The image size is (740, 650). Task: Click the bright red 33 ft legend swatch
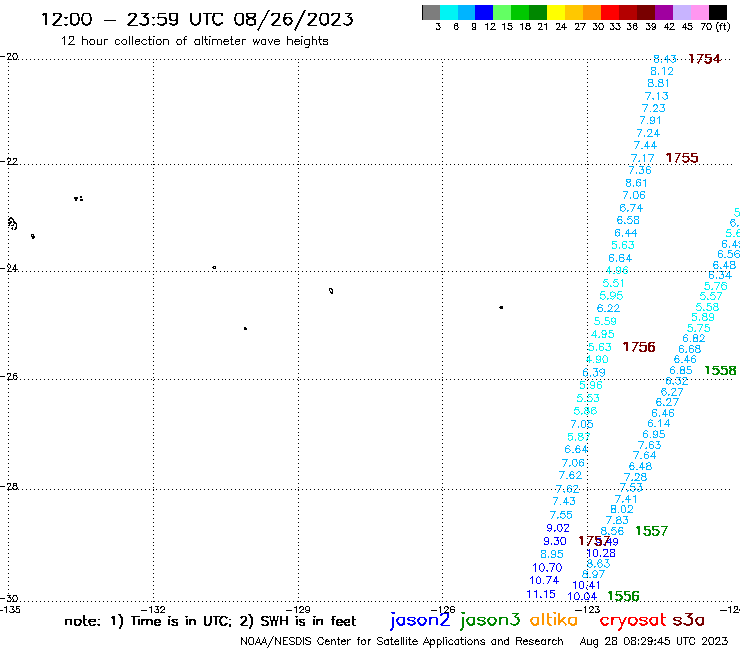[609, 12]
